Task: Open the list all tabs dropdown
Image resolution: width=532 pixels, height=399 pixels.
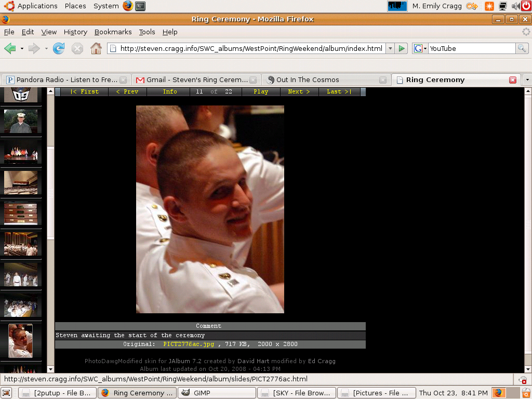Action: pyautogui.click(x=527, y=80)
